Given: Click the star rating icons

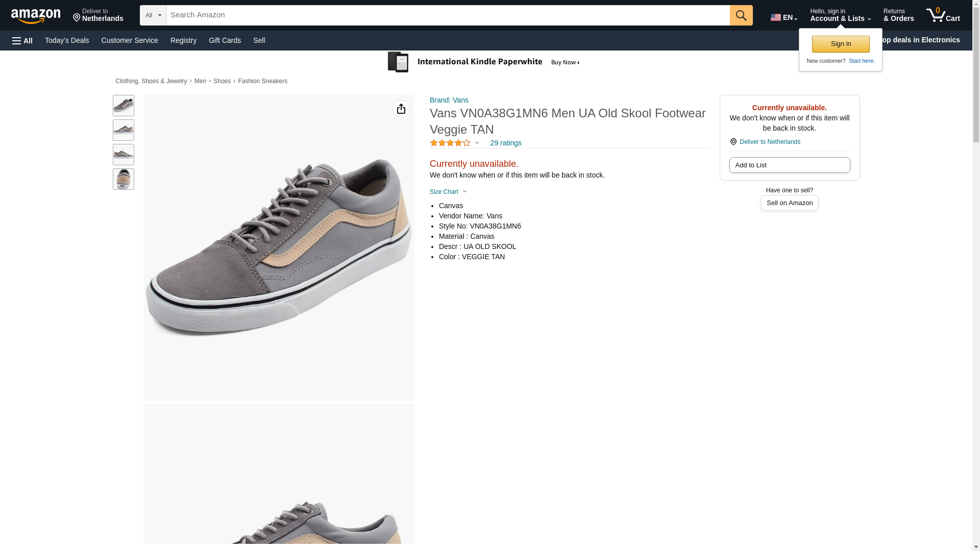Looking at the screenshot, I should (x=450, y=143).
